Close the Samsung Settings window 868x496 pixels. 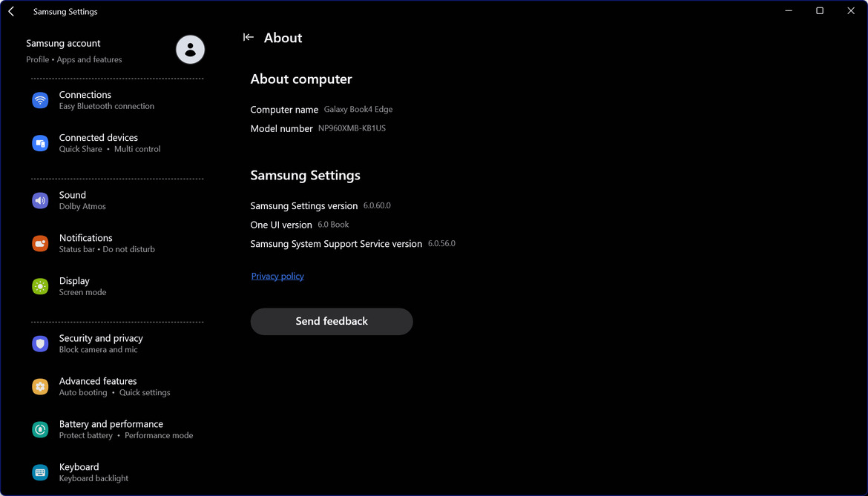click(851, 11)
